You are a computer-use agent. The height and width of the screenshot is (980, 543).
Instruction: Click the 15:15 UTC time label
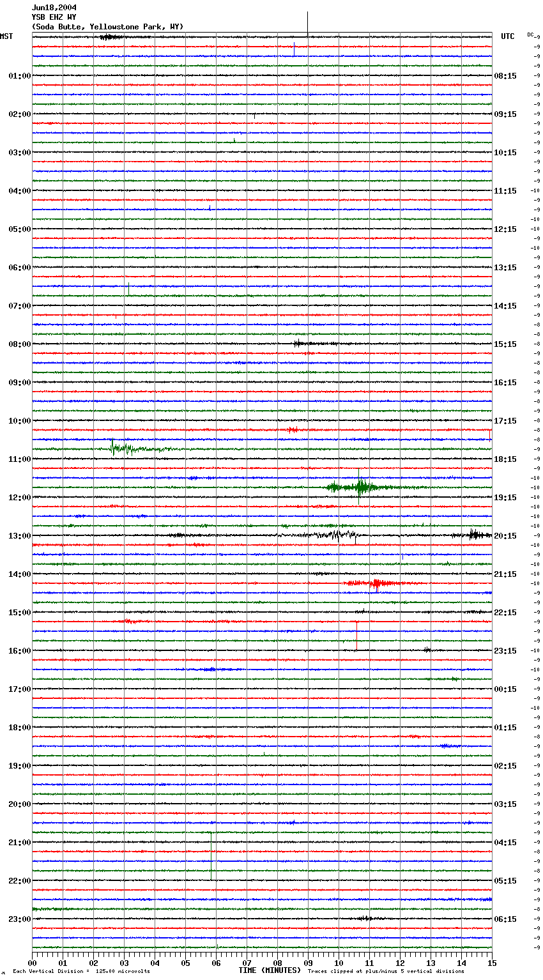[505, 344]
